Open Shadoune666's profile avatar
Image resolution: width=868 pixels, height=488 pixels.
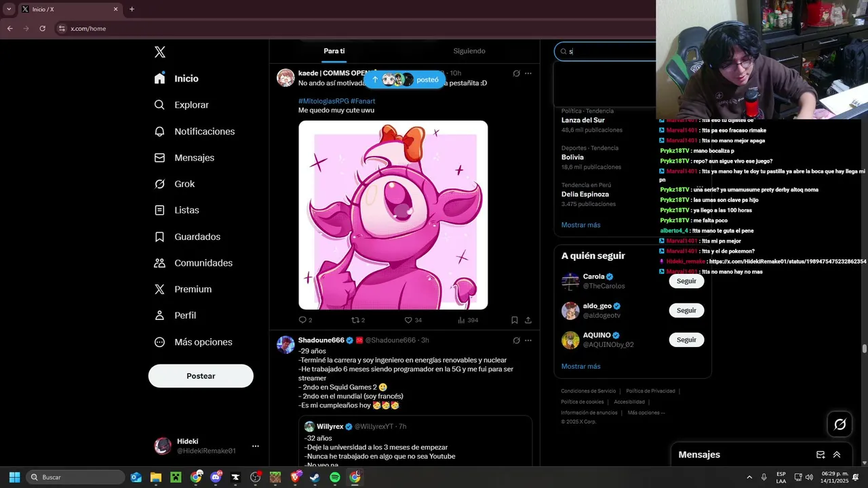[x=285, y=344]
